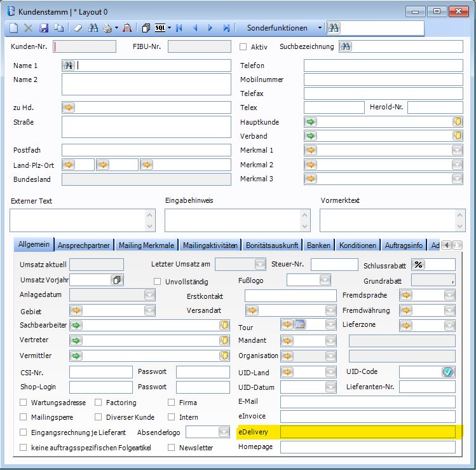Open the Sonderfunktionen dropdown
The image size is (476, 470).
click(320, 28)
